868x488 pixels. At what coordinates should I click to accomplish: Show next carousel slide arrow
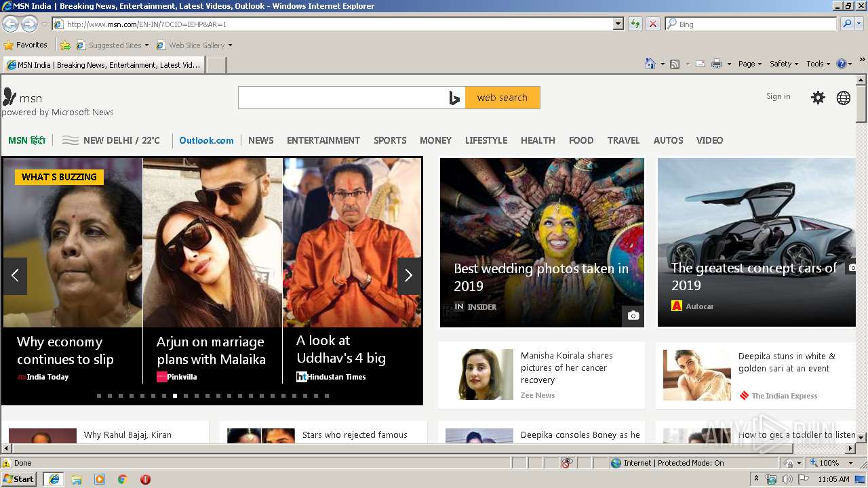pos(409,276)
